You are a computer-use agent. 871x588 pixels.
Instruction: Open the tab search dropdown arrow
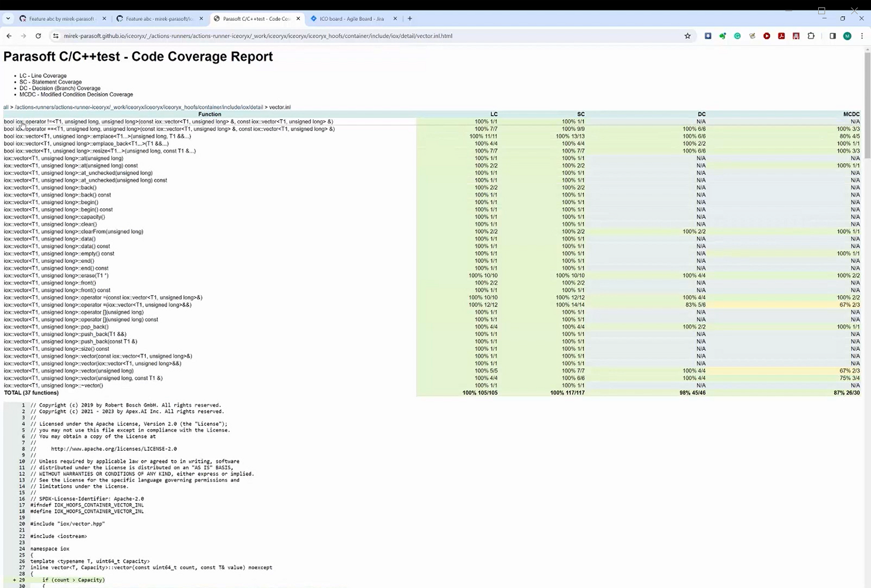(x=8, y=18)
